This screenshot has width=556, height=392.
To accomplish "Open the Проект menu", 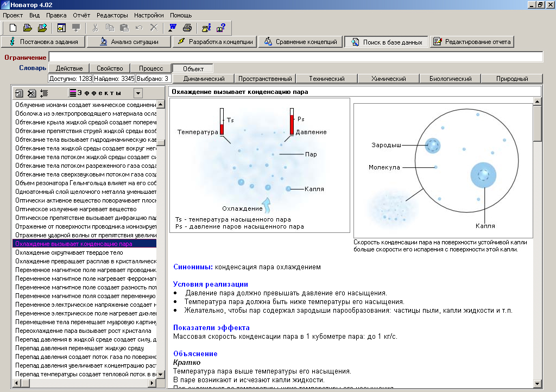I will tap(13, 15).
